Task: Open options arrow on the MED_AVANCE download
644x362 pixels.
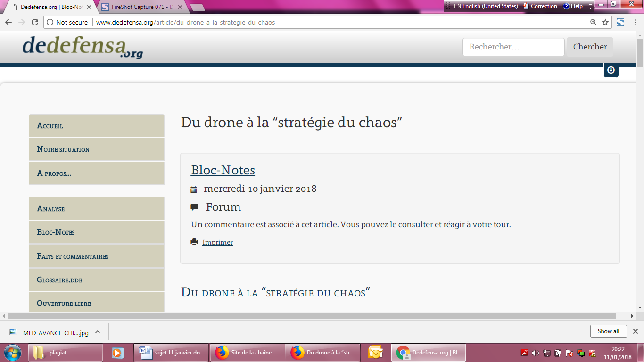Action: [x=97, y=331]
